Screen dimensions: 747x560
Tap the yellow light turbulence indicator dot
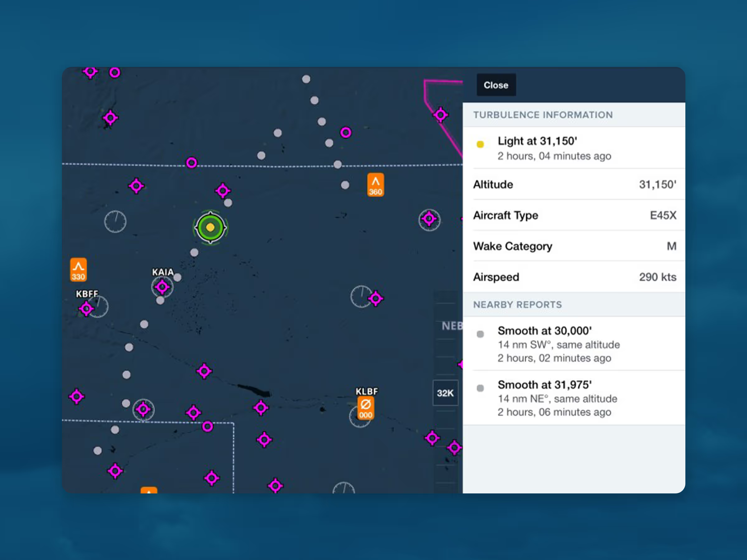click(480, 144)
